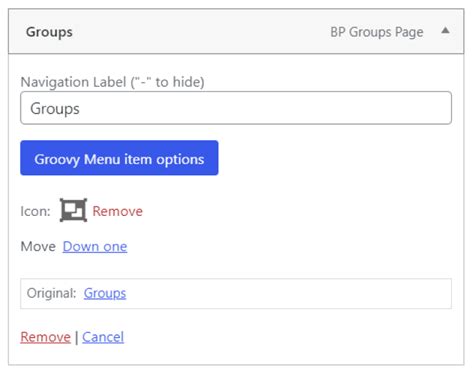Click the BP Groups Page type label
This screenshot has width=474, height=372.
click(x=377, y=32)
